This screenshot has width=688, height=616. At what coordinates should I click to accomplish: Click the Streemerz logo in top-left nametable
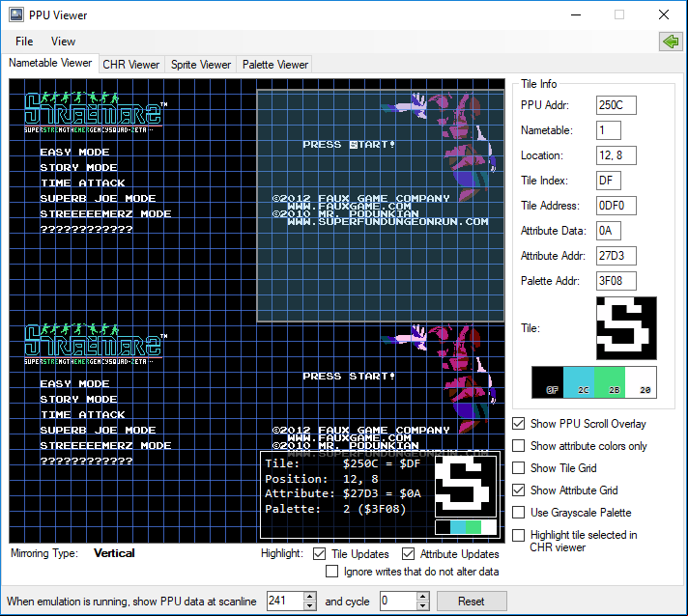96,112
